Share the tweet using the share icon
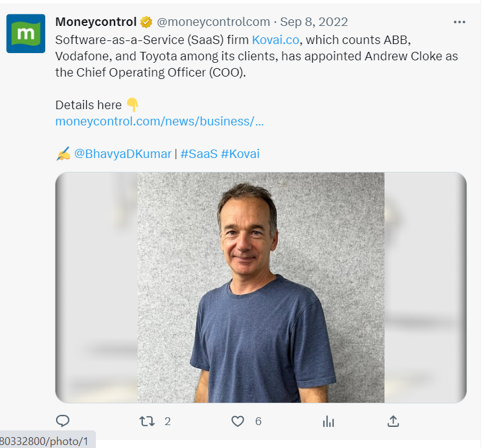Image resolution: width=484 pixels, height=448 pixels. 392,421
